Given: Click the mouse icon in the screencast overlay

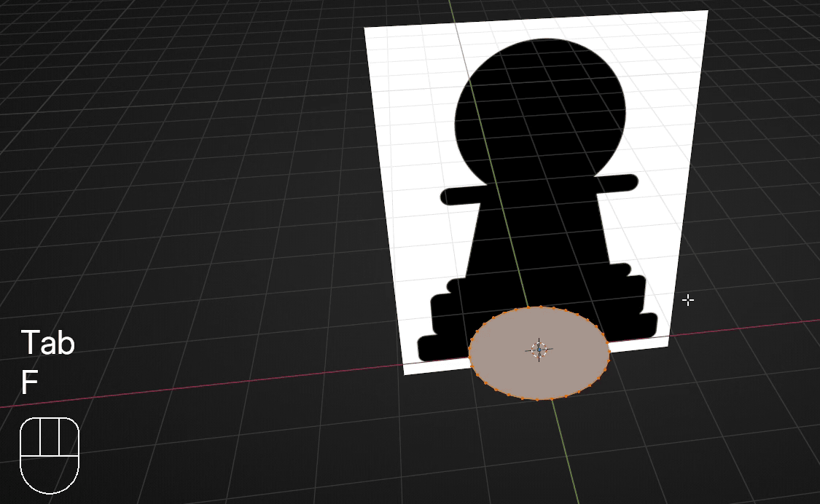Looking at the screenshot, I should tap(49, 455).
